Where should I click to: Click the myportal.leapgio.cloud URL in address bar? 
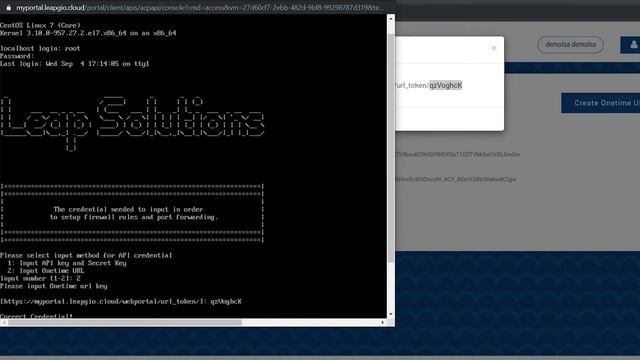200,8
